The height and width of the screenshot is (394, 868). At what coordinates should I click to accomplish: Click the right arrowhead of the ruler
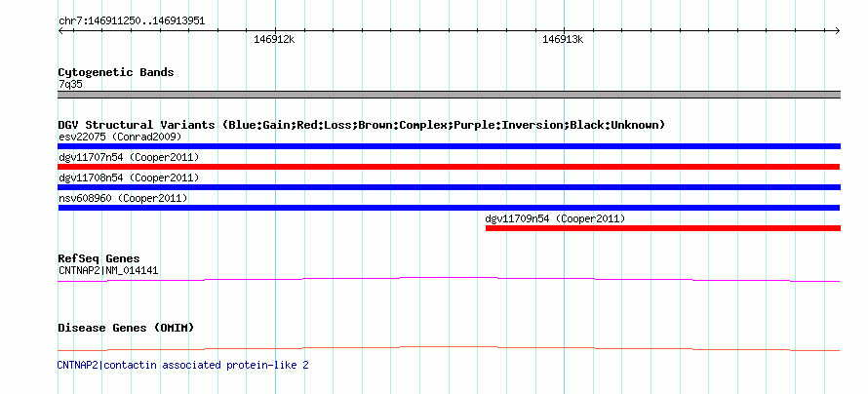[838, 31]
